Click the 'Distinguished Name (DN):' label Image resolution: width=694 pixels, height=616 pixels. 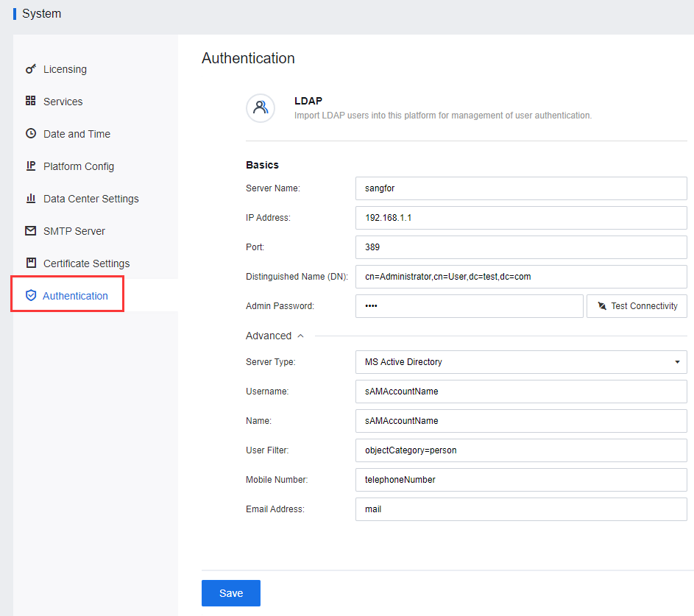[x=297, y=277]
